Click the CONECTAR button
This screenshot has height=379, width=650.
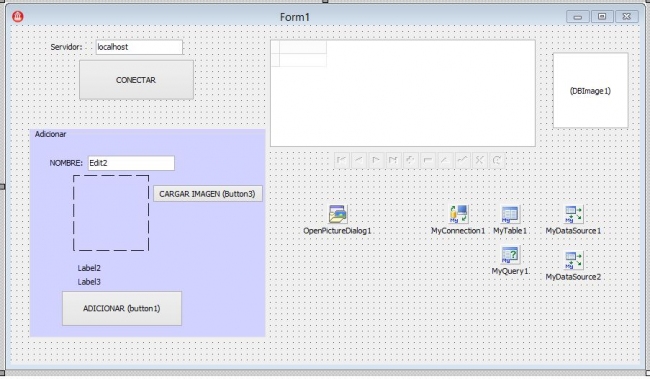[136, 80]
